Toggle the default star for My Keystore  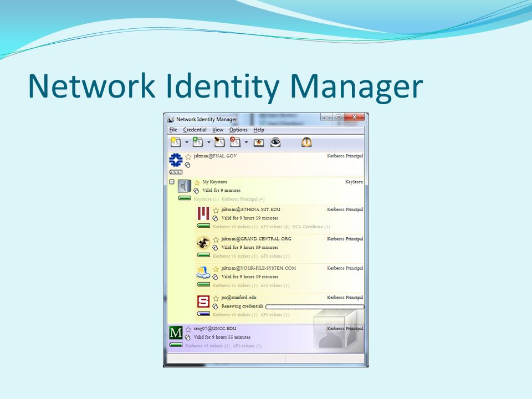197,182
